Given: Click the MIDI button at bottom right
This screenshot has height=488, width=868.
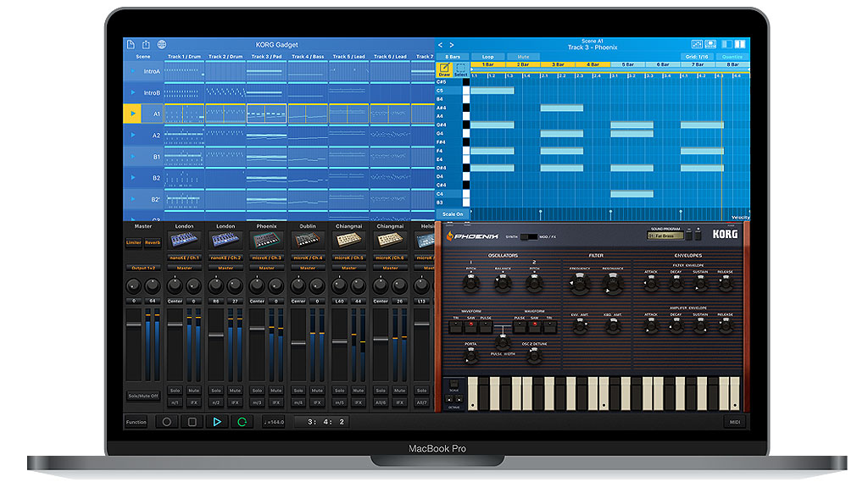Looking at the screenshot, I should [735, 422].
